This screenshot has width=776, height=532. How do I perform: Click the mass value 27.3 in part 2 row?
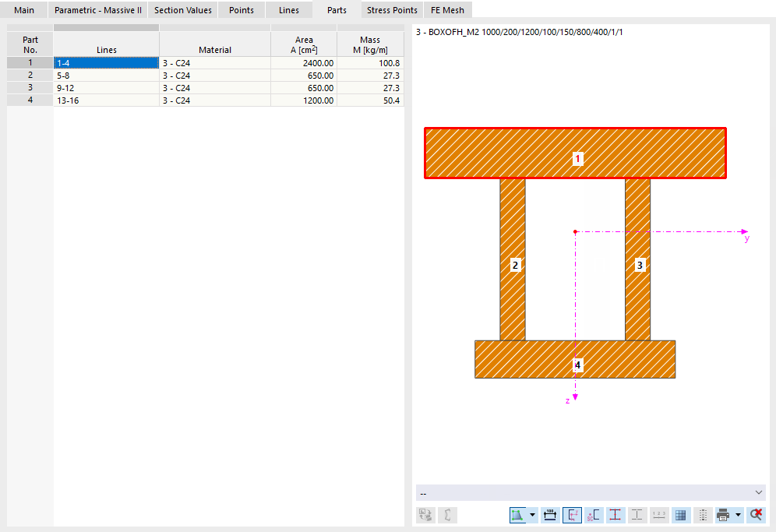(x=370, y=76)
